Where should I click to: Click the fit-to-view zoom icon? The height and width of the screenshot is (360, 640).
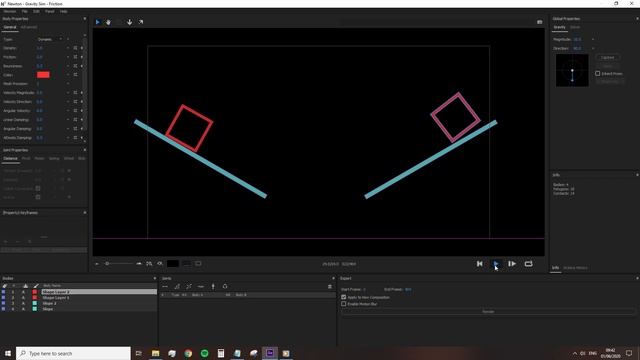pyautogui.click(x=149, y=264)
